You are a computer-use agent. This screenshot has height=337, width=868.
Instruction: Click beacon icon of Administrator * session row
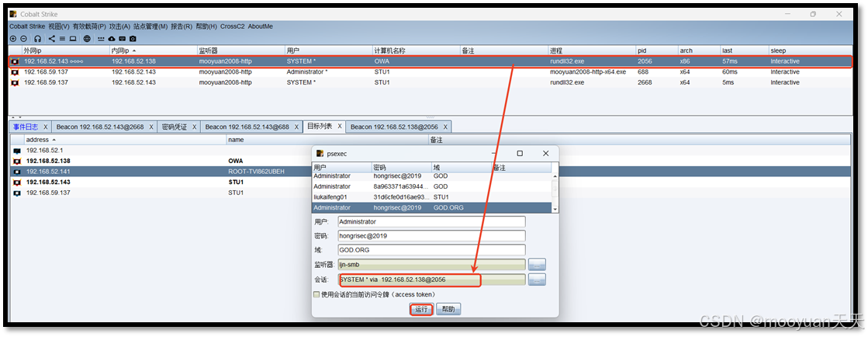(x=15, y=72)
